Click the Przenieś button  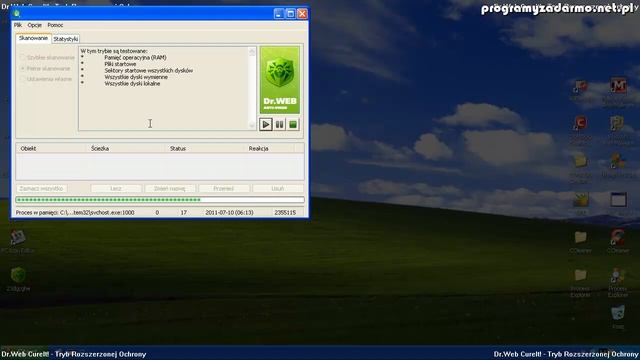(224, 189)
